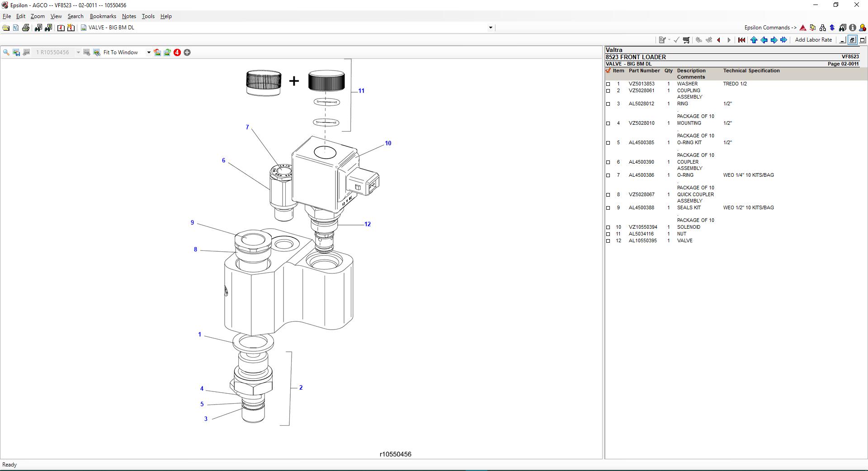Open the 1 R10550456 image selector dropdown
The width and height of the screenshot is (868, 471).
point(78,52)
